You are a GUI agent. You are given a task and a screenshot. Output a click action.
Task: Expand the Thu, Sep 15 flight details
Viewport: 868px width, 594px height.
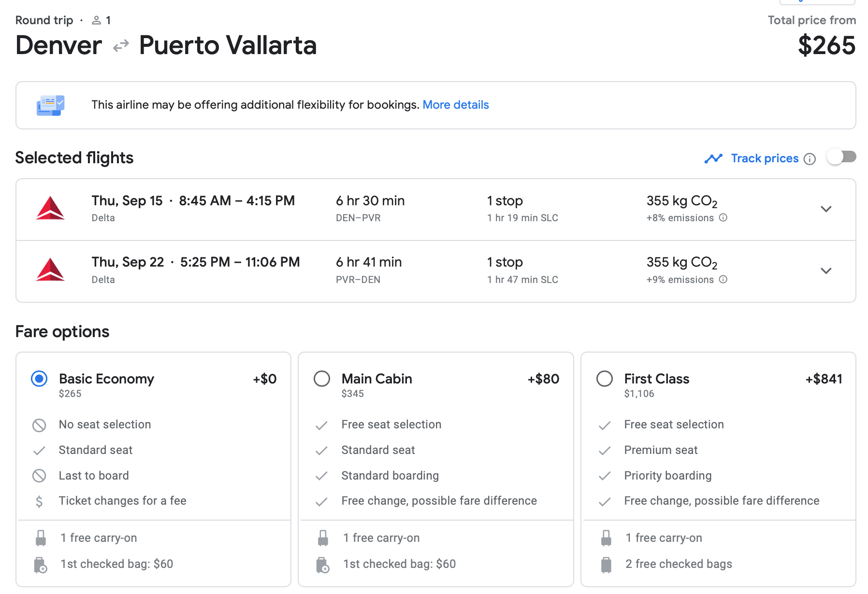[826, 209]
